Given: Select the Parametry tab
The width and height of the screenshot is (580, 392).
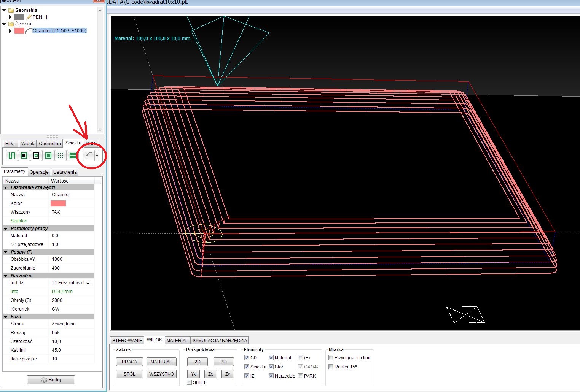Looking at the screenshot, I should 14,171.
